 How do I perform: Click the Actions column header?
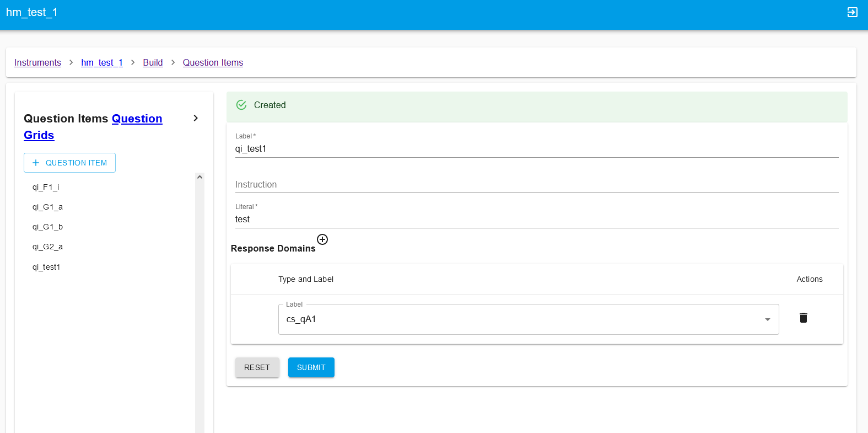click(809, 279)
